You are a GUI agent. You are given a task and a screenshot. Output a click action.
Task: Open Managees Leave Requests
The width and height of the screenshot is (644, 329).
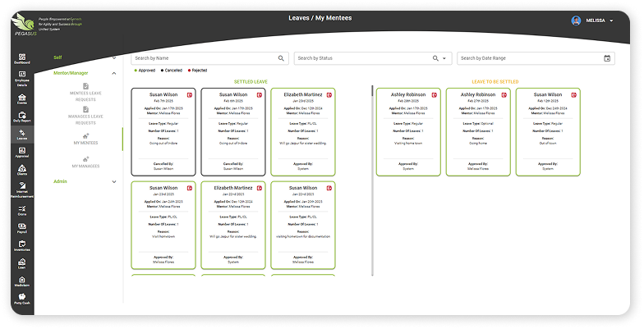click(85, 116)
